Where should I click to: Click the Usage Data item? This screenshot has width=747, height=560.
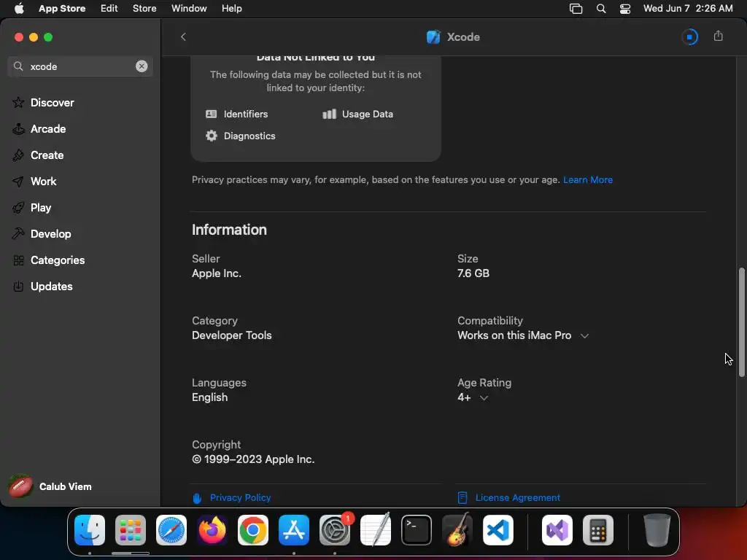(x=357, y=114)
